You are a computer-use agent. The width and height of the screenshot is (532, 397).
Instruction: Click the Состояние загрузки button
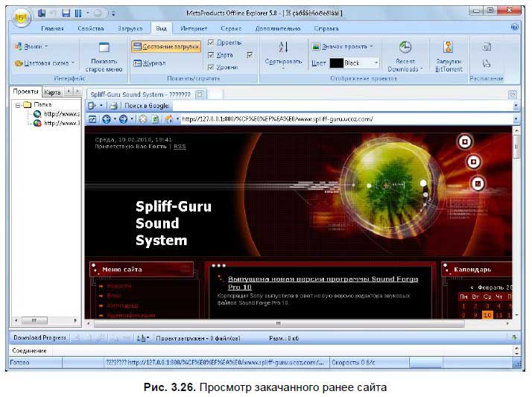(x=166, y=46)
